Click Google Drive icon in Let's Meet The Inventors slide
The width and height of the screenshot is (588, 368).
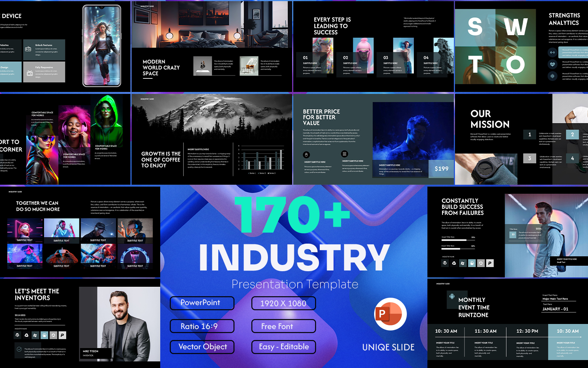point(26,335)
